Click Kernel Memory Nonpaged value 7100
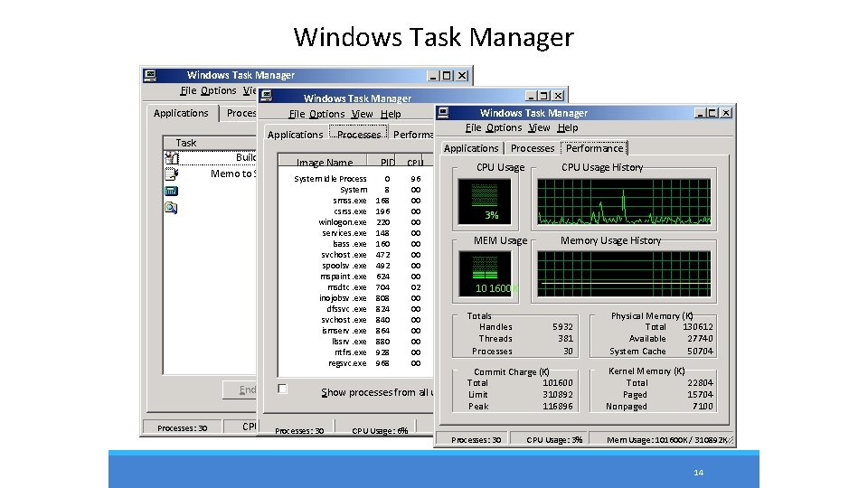This screenshot has height=488, width=868. 703,406
